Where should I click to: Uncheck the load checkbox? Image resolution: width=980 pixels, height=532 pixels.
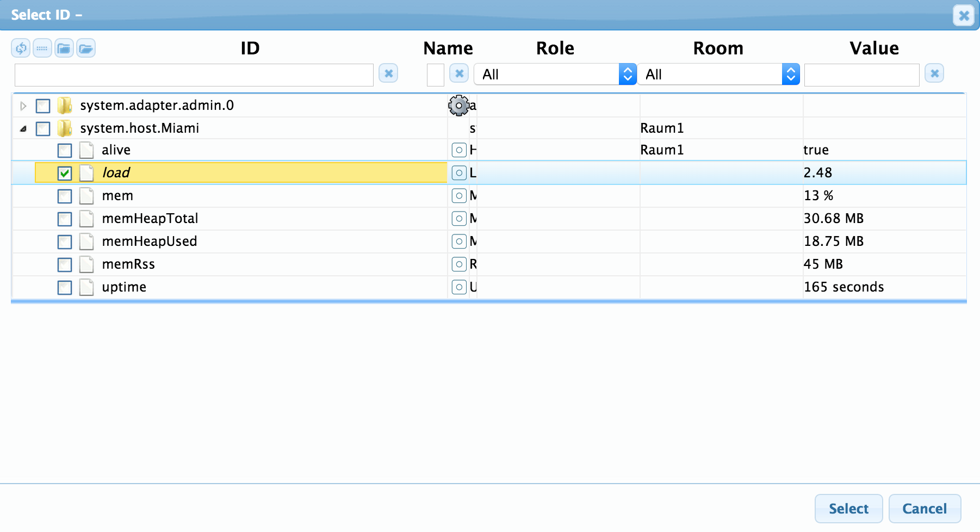click(x=65, y=173)
